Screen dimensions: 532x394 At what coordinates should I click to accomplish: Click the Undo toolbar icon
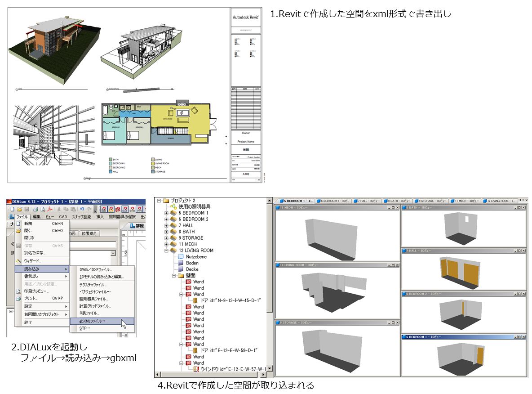(82, 209)
